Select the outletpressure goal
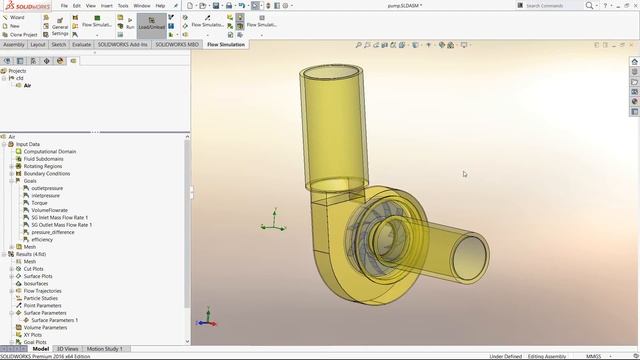 (x=47, y=188)
